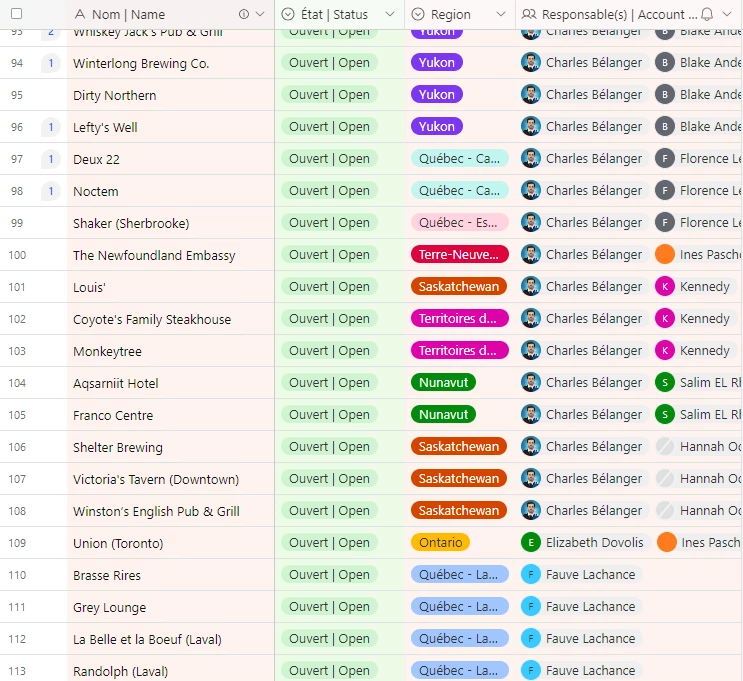
Task: Click Charles Bélanger name in Franco Centre row
Action: click(x=594, y=415)
